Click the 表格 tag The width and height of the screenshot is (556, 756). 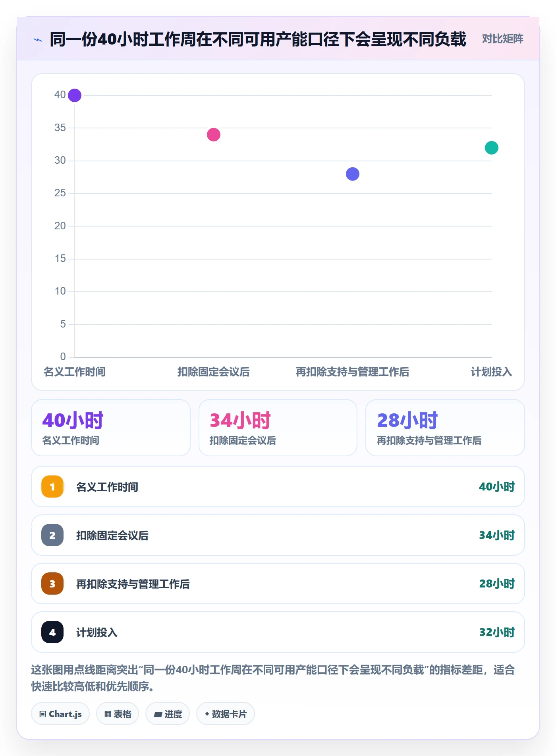tap(118, 714)
